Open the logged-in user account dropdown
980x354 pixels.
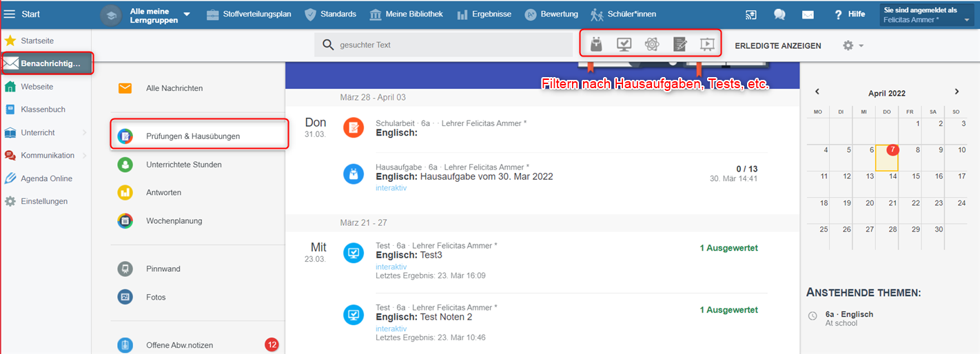928,15
